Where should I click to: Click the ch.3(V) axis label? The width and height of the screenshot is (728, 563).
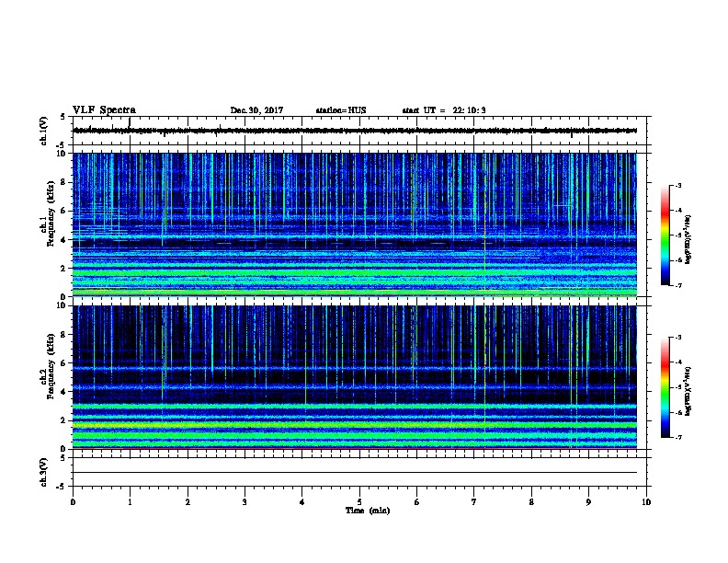[x=43, y=472]
